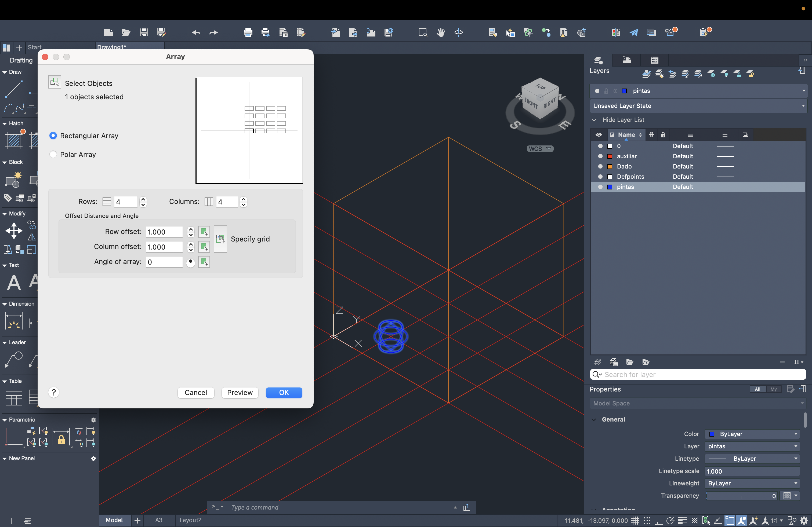
Task: Select the Rectangular Array radio button
Action: coord(53,136)
